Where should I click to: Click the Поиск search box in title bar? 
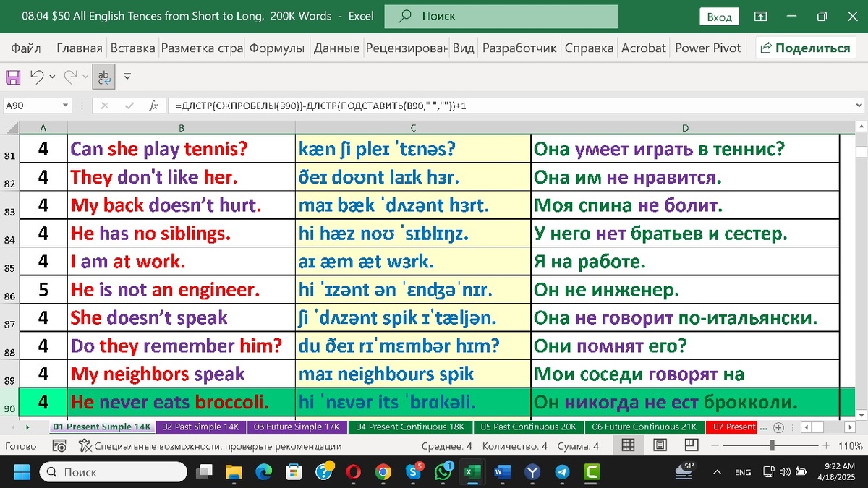point(501,16)
